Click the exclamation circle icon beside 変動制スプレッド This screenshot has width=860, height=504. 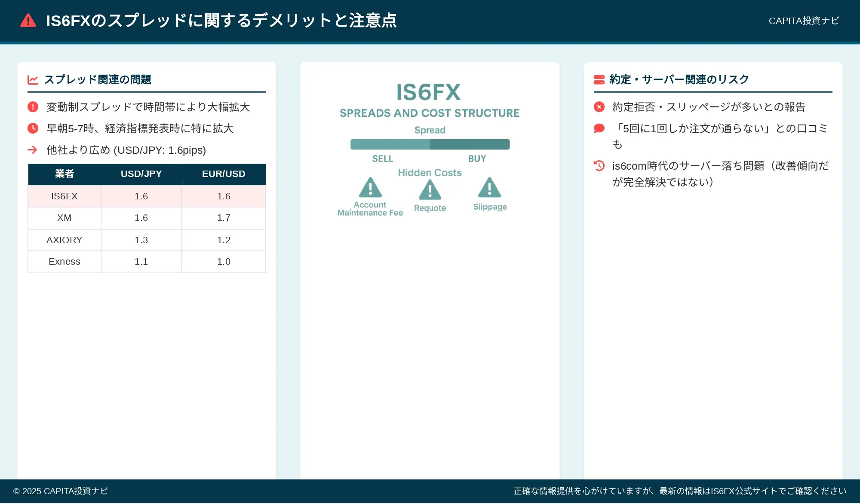(33, 107)
